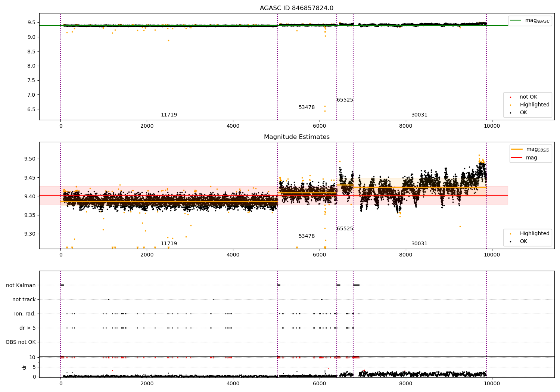560x392 pixels.
Task: Click the orange line sample for mag OBSID
Action: click(x=517, y=149)
